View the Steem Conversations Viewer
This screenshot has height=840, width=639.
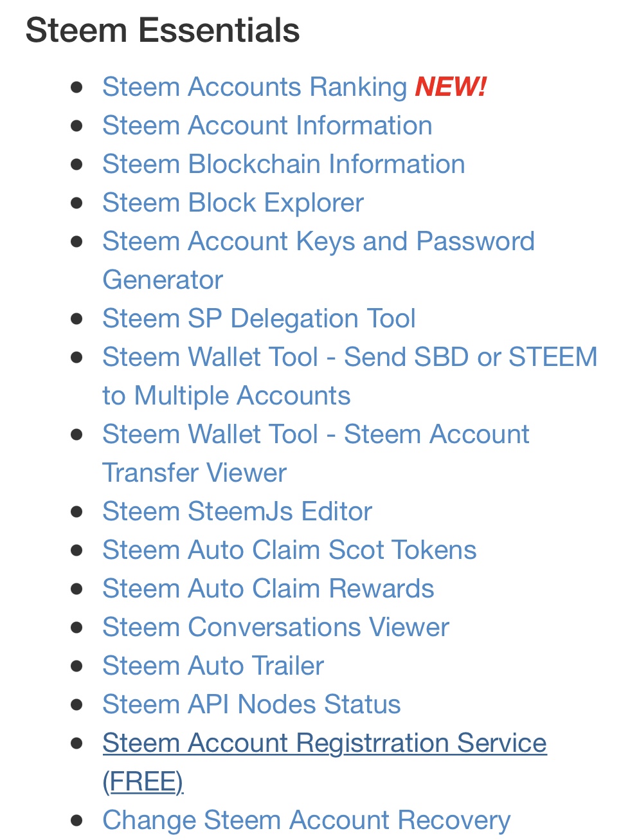pos(276,627)
